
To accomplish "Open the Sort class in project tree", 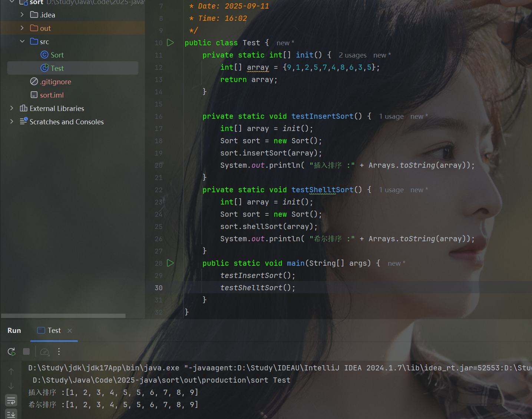I will (x=52, y=55).
